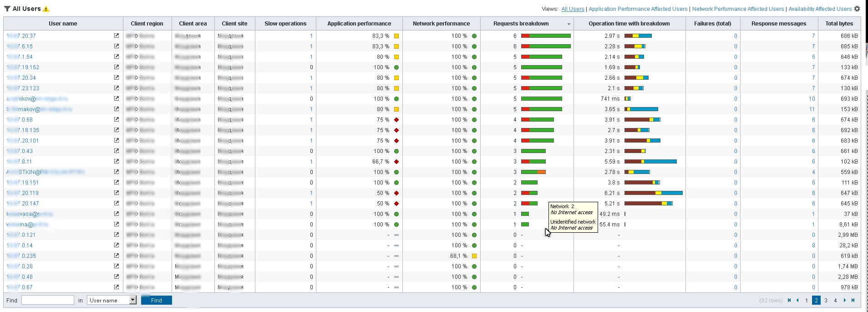This screenshot has width=868, height=312.
Task: Go to the previous page arrow
Action: [x=797, y=300]
